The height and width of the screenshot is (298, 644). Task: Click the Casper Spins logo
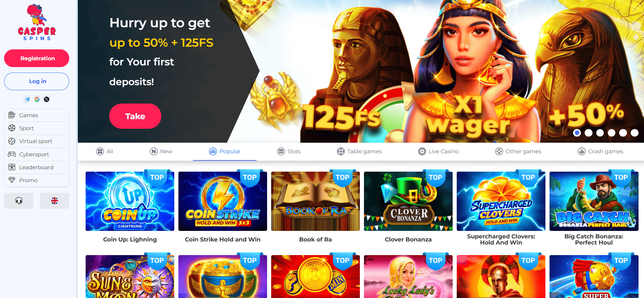click(37, 22)
